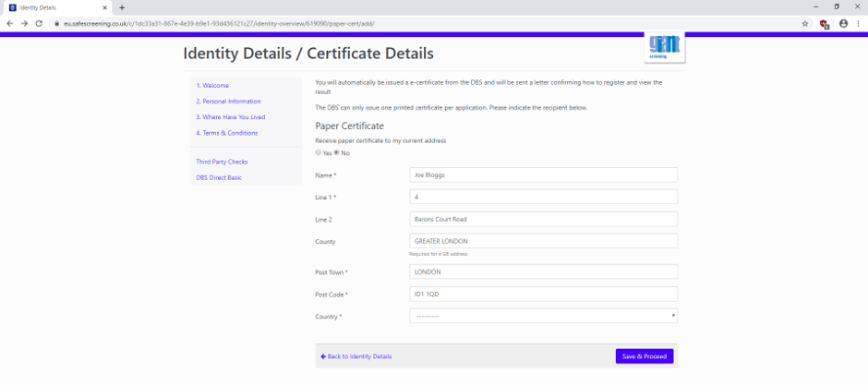
Task: Restore down the browser window
Action: click(837, 6)
